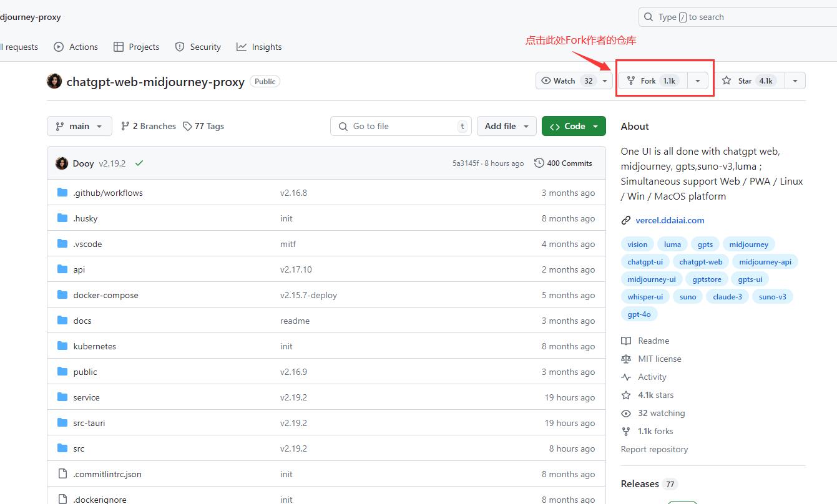Image resolution: width=837 pixels, height=504 pixels.
Task: Click the docs folder icon
Action: [62, 321]
